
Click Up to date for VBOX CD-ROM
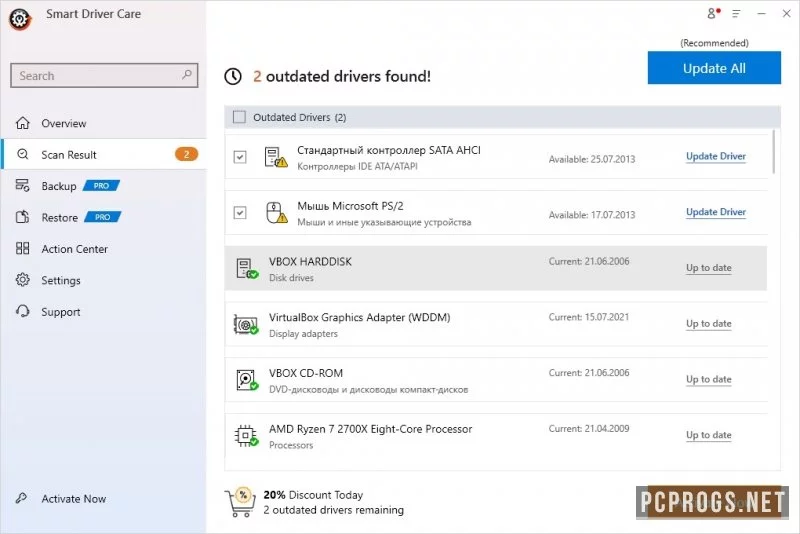tap(709, 379)
